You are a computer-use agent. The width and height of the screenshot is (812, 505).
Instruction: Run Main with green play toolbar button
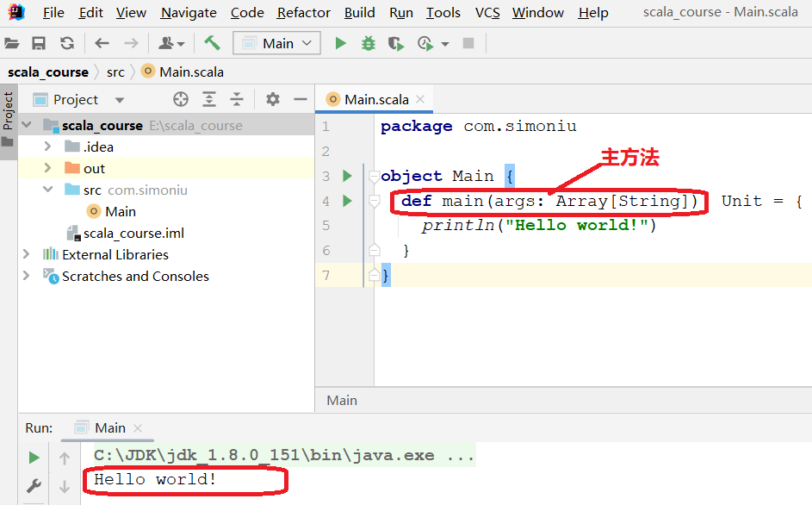click(340, 43)
